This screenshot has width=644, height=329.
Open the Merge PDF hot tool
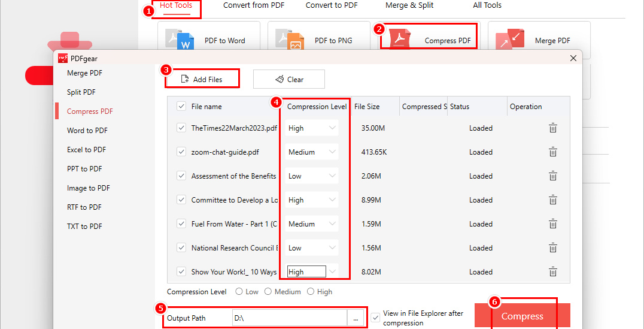pyautogui.click(x=539, y=40)
